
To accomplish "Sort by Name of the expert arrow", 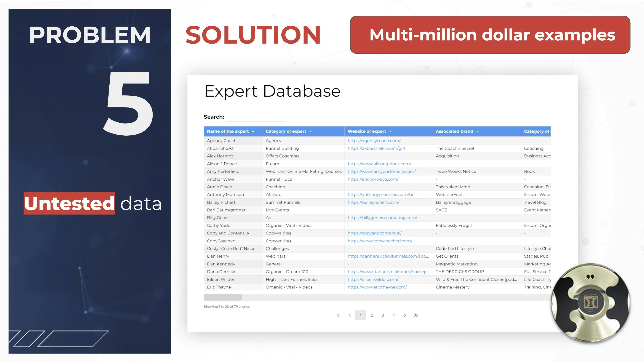I will click(253, 131).
